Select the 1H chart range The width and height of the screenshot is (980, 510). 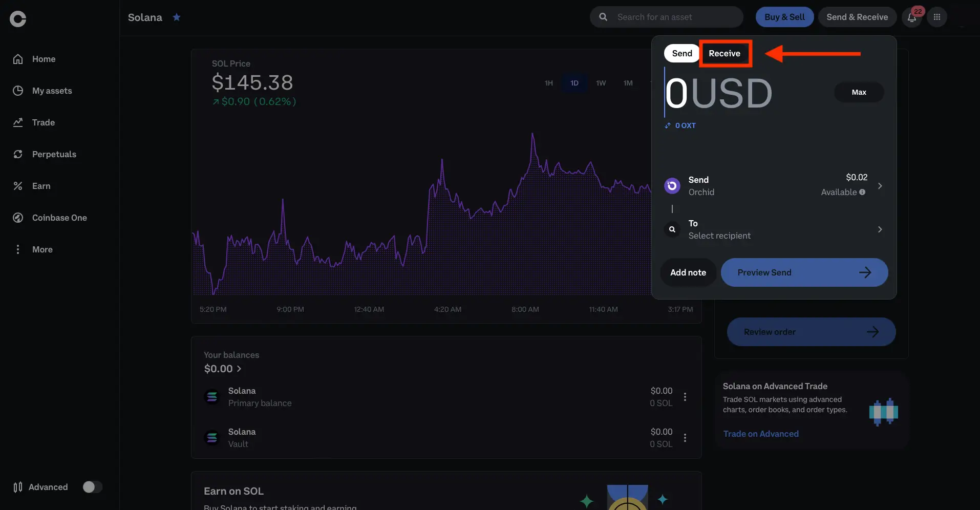(x=549, y=83)
